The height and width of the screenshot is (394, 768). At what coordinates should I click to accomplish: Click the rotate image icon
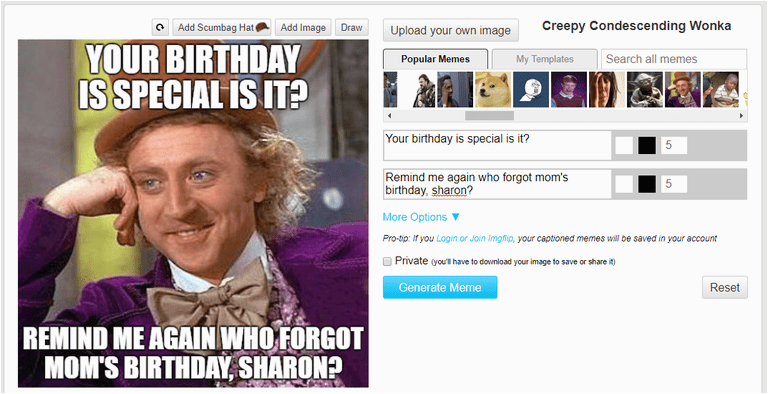coord(160,28)
